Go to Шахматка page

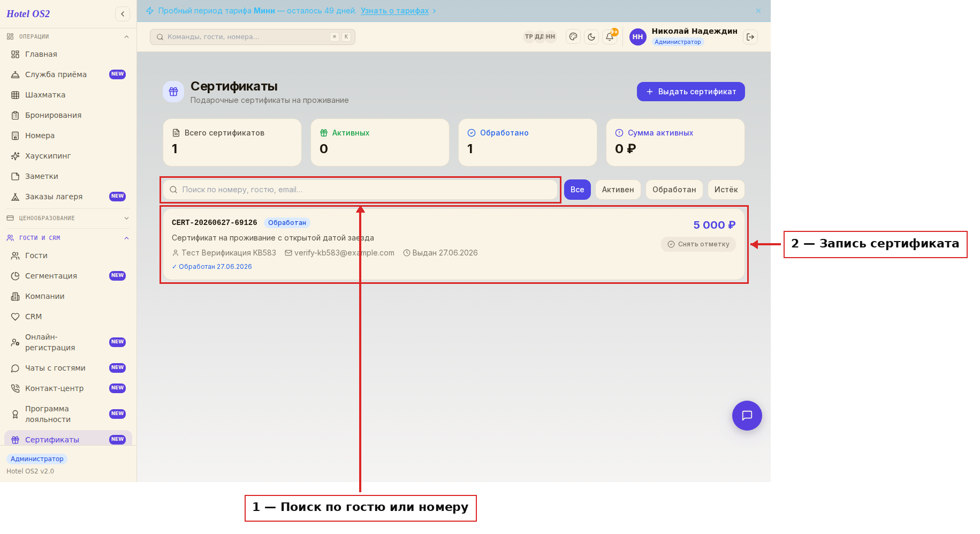pyautogui.click(x=68, y=95)
